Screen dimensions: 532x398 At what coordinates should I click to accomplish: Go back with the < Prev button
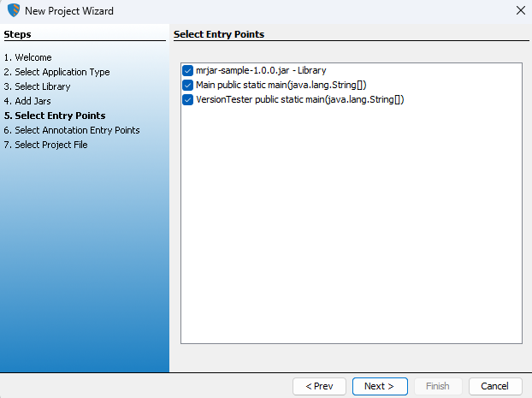pyautogui.click(x=319, y=386)
